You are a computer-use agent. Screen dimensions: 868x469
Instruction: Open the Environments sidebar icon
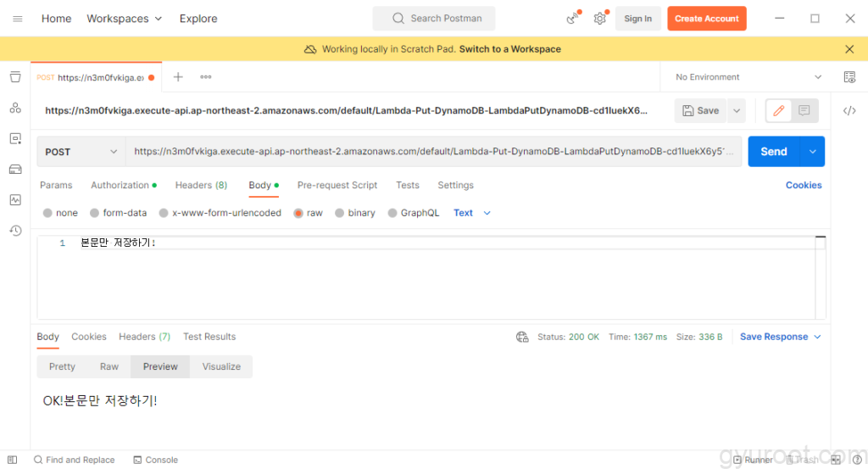coord(15,138)
